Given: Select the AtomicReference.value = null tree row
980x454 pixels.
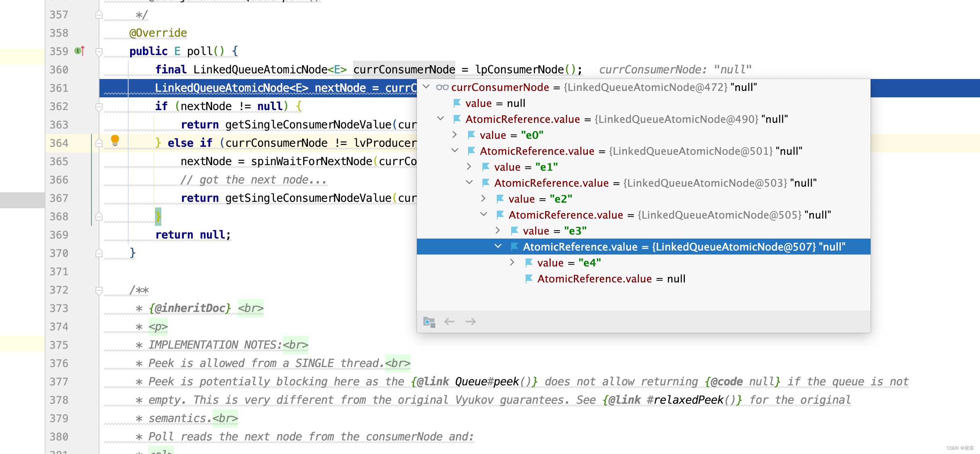Looking at the screenshot, I should [x=644, y=279].
